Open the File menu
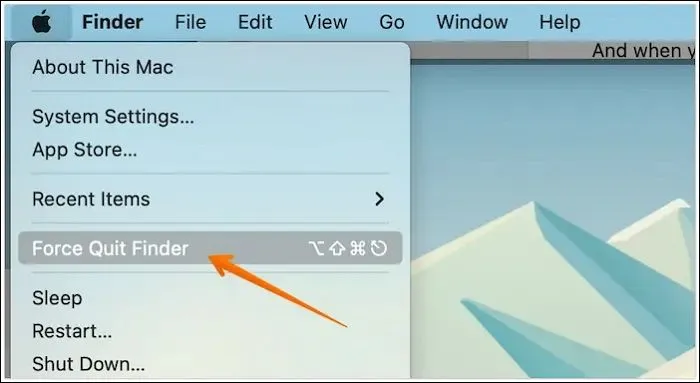Screen dimensions: 700x383 pyautogui.click(x=191, y=22)
